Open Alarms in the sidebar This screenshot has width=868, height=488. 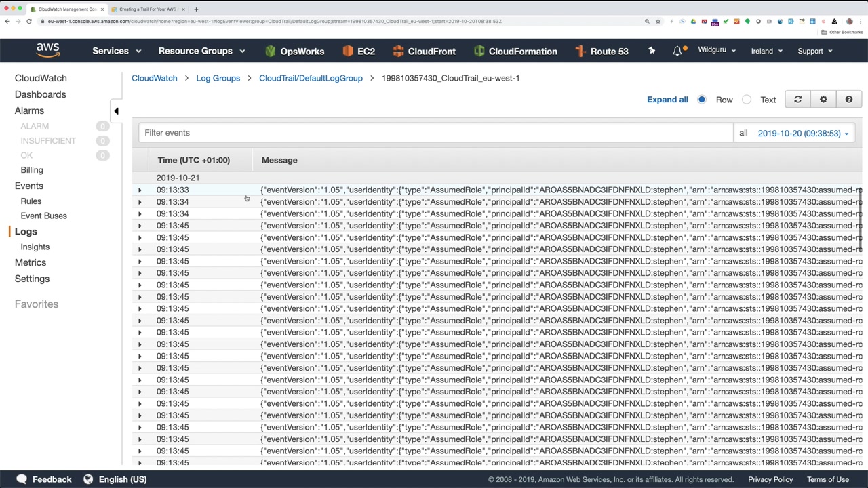pyautogui.click(x=29, y=110)
